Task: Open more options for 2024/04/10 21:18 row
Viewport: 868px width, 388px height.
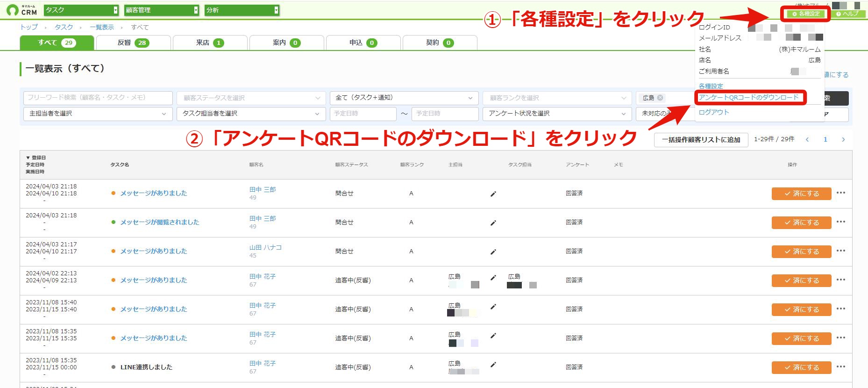Action: point(841,193)
